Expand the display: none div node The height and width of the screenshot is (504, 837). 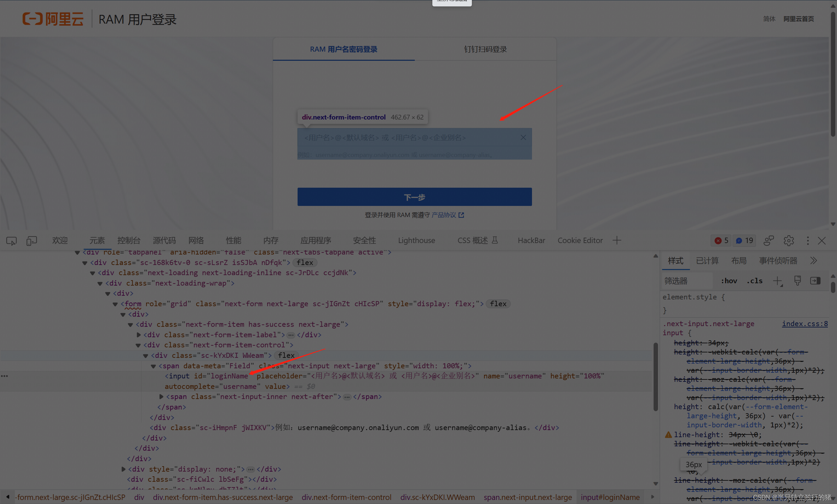coord(123,469)
